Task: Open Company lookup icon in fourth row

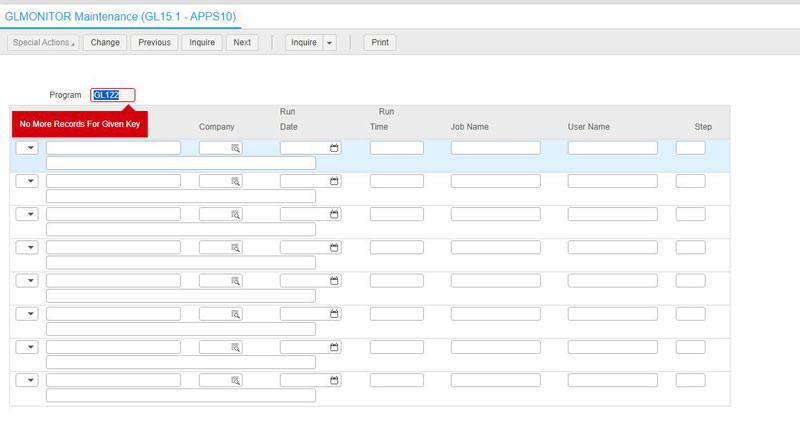Action: pos(235,248)
